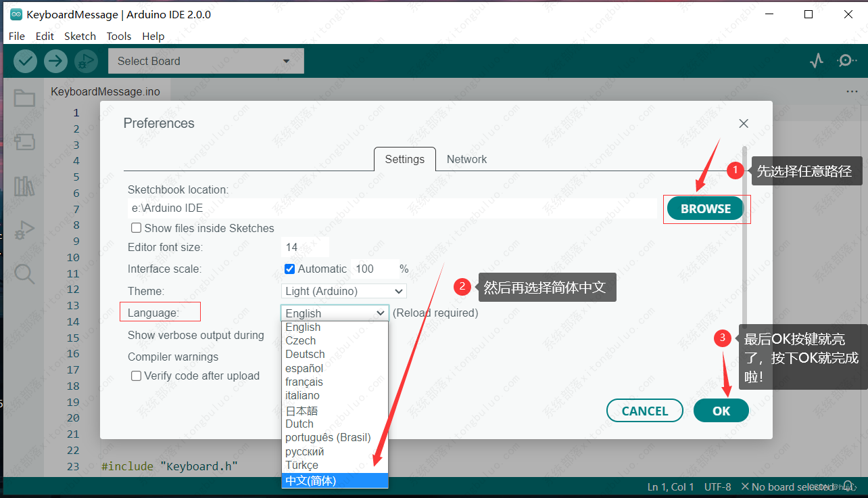Viewport: 868px width, 498px height.
Task: Switch to the Network tab
Action: pyautogui.click(x=466, y=159)
